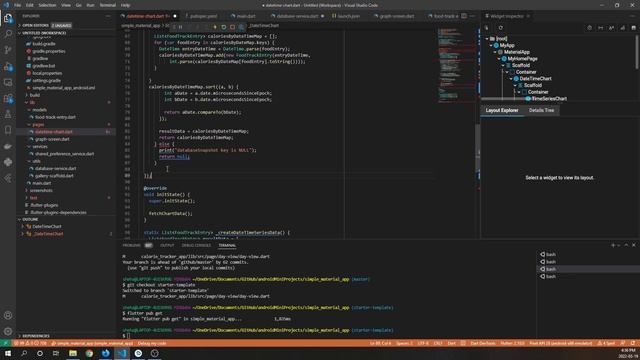Screen dimensions: 640x360
Task: Open the Testing flask view
Action: click(x=8, y=114)
